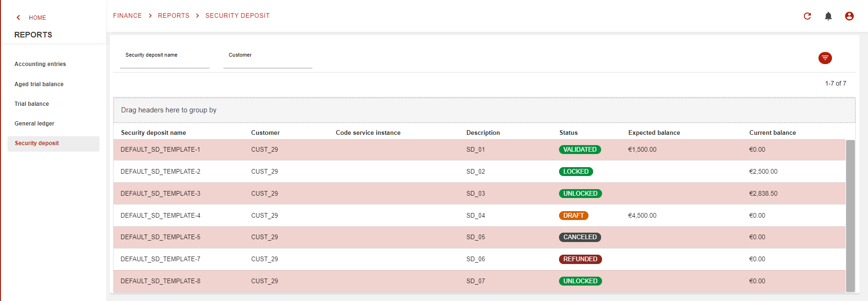Open Accounting entries report

40,64
